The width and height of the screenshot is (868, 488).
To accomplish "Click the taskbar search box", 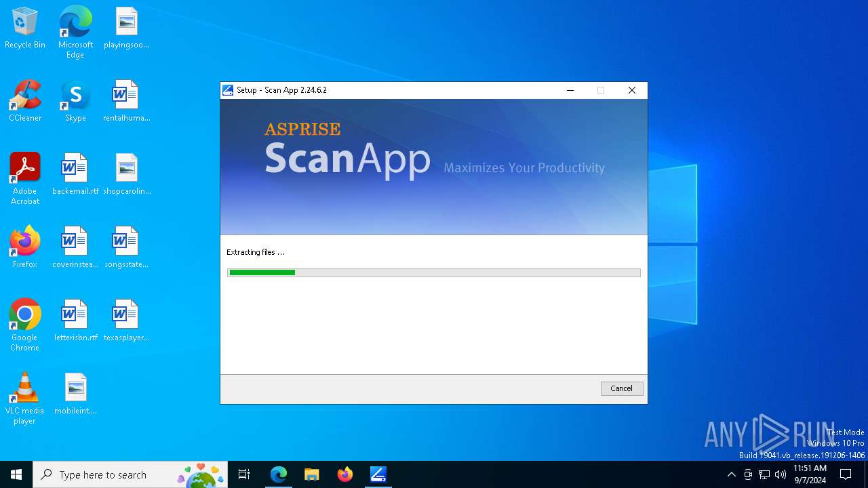I will [130, 474].
